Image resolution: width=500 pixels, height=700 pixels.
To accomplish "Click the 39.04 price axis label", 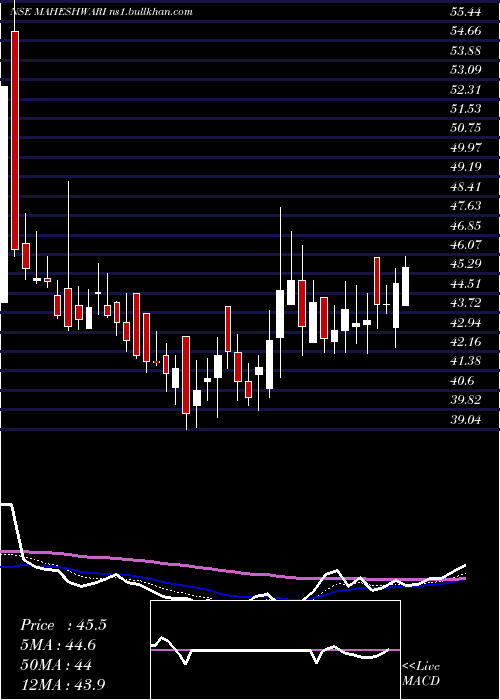I will (466, 419).
